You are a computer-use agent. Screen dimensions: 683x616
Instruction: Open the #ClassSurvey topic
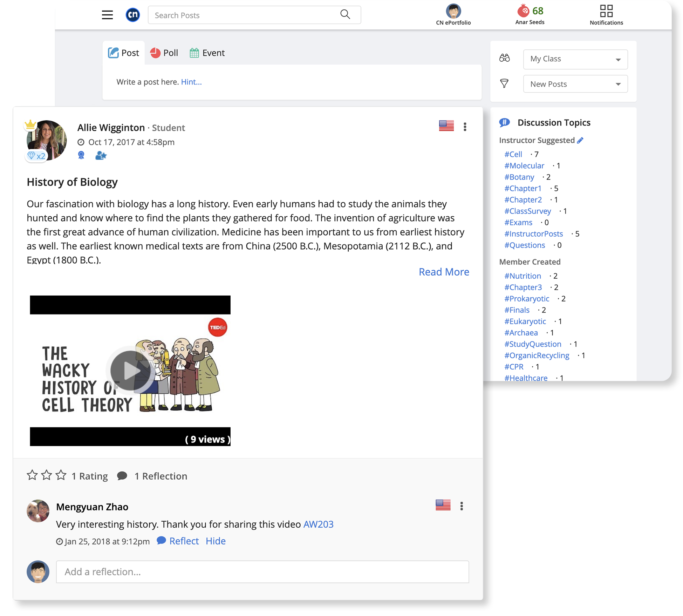tap(527, 211)
